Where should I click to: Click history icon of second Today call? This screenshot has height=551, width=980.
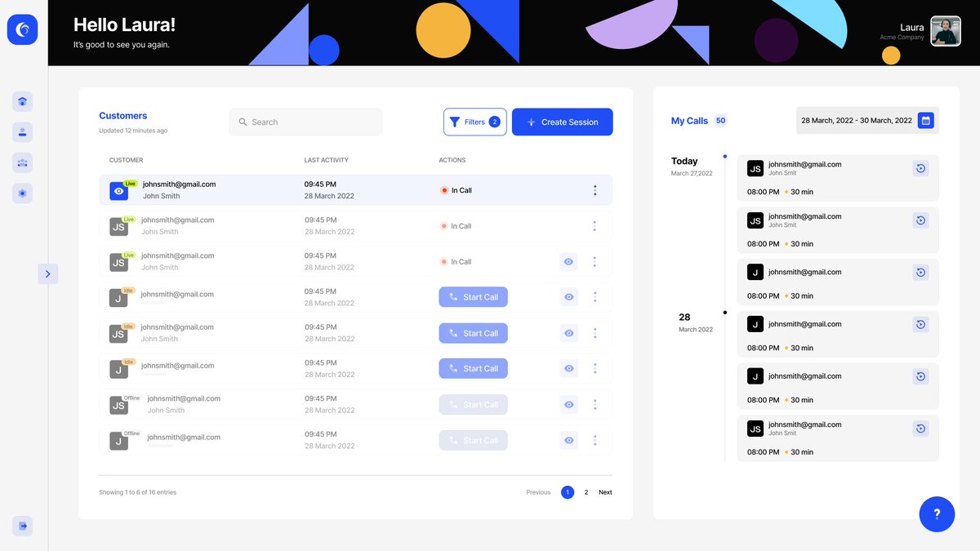tap(920, 220)
